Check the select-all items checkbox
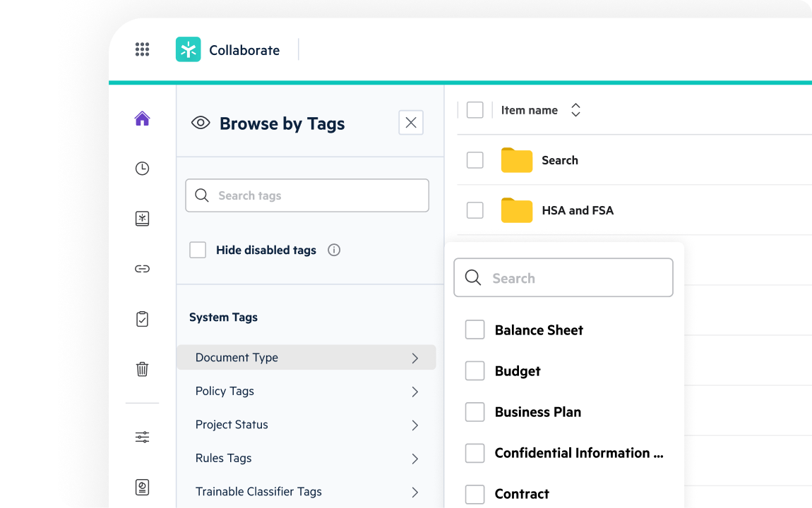Screen dimensions: 812x508 tap(475, 109)
